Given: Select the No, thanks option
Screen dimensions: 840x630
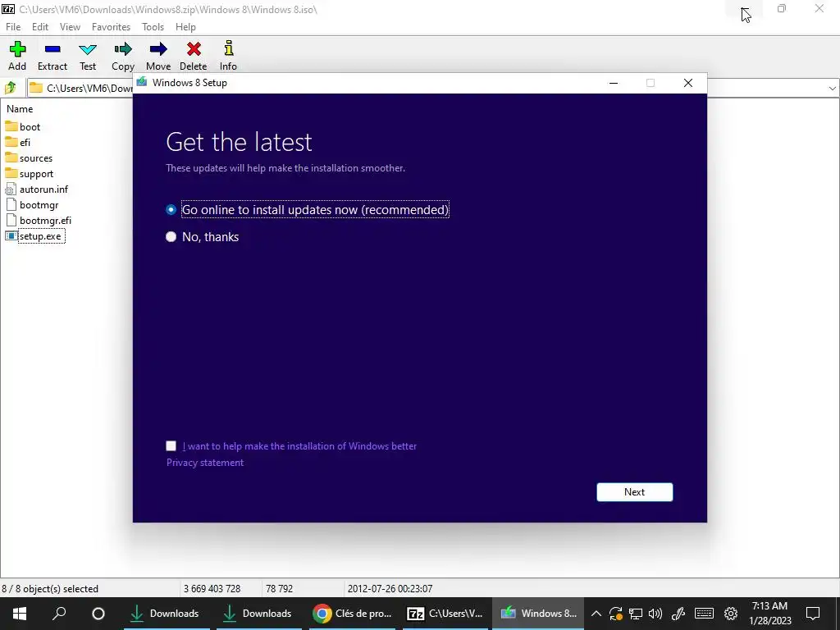Looking at the screenshot, I should (203, 237).
